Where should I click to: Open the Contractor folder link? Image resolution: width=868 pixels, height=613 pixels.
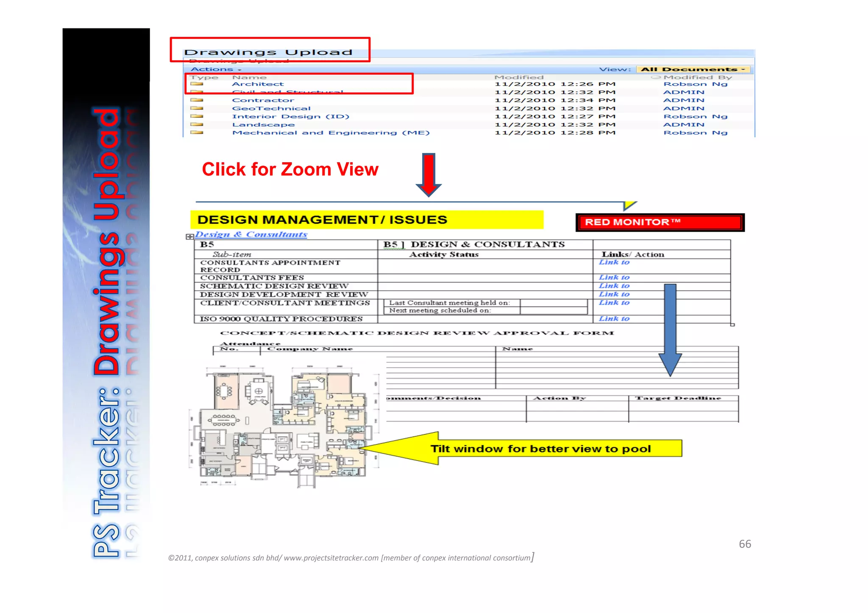[x=263, y=100]
